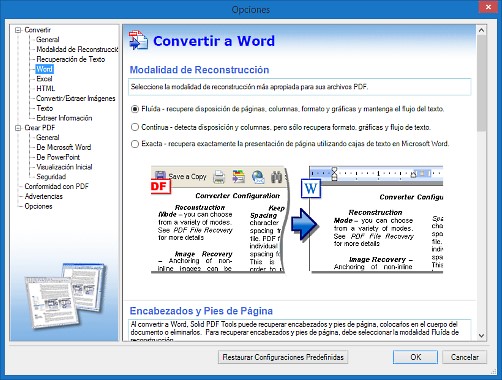Choose the Fluida reconstruction mode
The image size is (502, 380).
coord(135,109)
